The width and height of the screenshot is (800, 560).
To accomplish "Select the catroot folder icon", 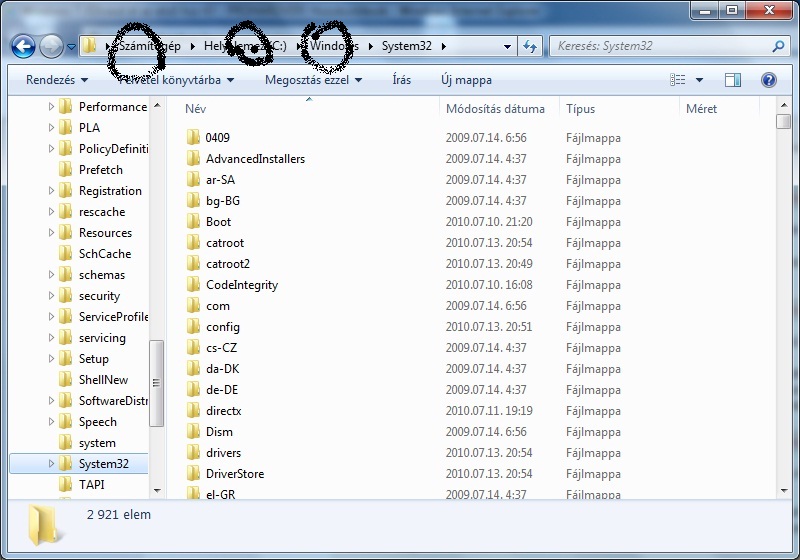I will pos(193,242).
